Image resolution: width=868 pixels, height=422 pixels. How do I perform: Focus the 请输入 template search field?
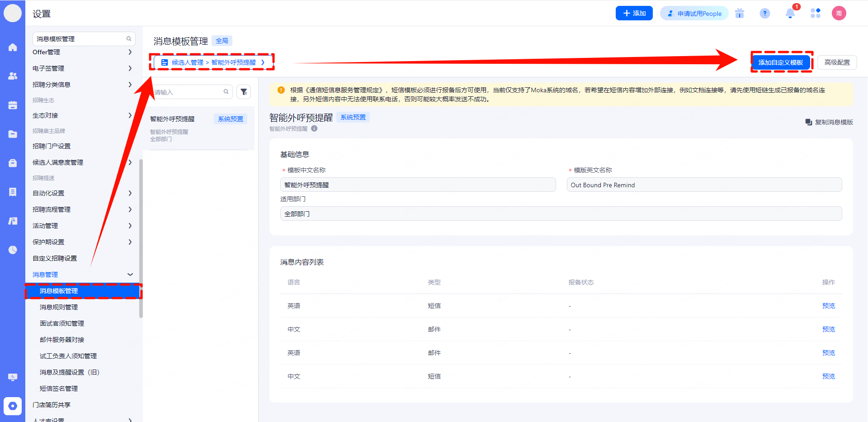pos(192,92)
